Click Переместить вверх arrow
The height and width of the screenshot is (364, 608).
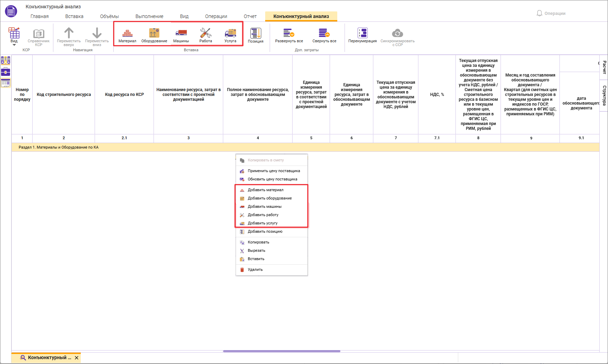click(x=69, y=37)
